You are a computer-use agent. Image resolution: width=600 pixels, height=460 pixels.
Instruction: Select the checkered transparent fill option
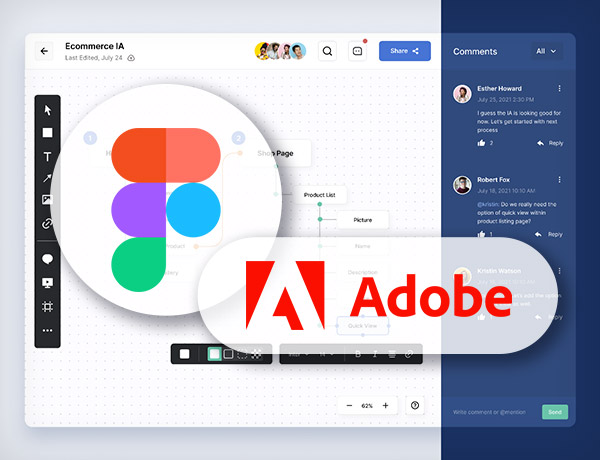tap(256, 354)
